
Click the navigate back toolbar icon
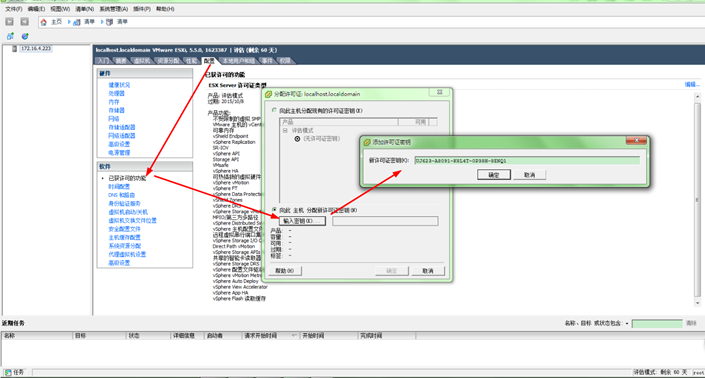coord(9,22)
